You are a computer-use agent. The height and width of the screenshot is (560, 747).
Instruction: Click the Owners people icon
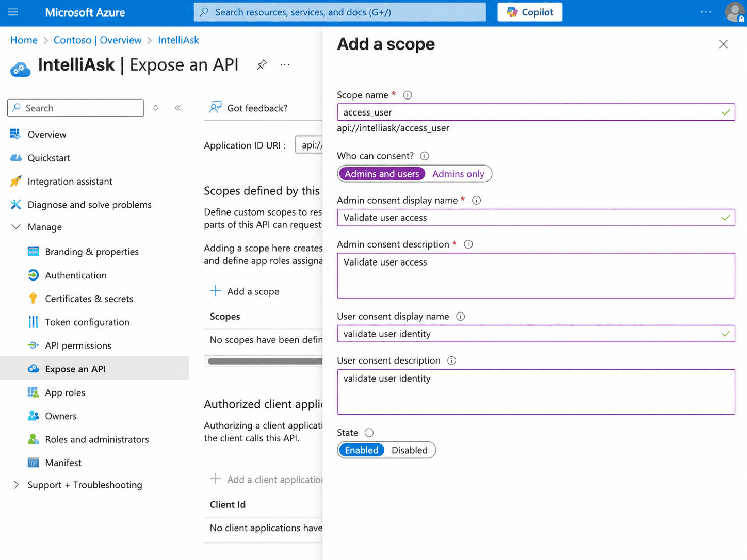coord(34,416)
